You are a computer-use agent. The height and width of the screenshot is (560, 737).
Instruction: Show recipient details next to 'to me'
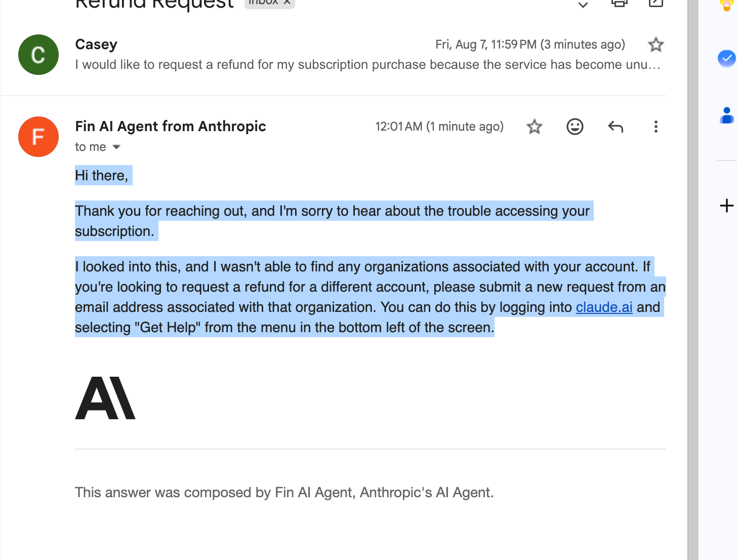pyautogui.click(x=116, y=147)
